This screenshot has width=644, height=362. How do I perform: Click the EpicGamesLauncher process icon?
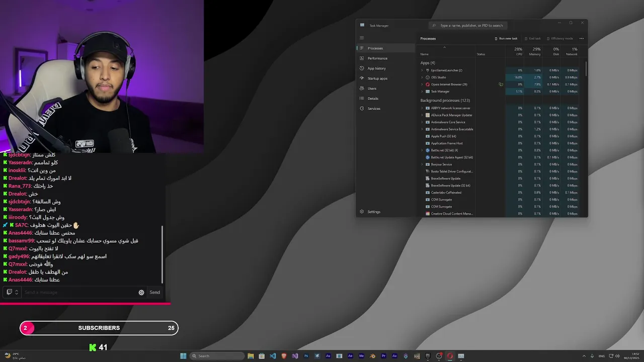(x=428, y=70)
